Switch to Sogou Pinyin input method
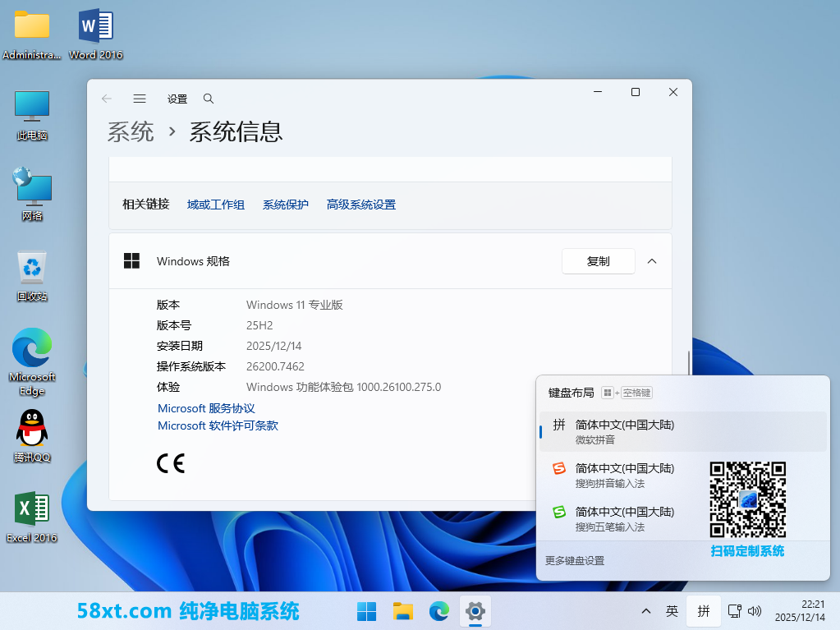This screenshot has height=630, width=840. (x=624, y=475)
